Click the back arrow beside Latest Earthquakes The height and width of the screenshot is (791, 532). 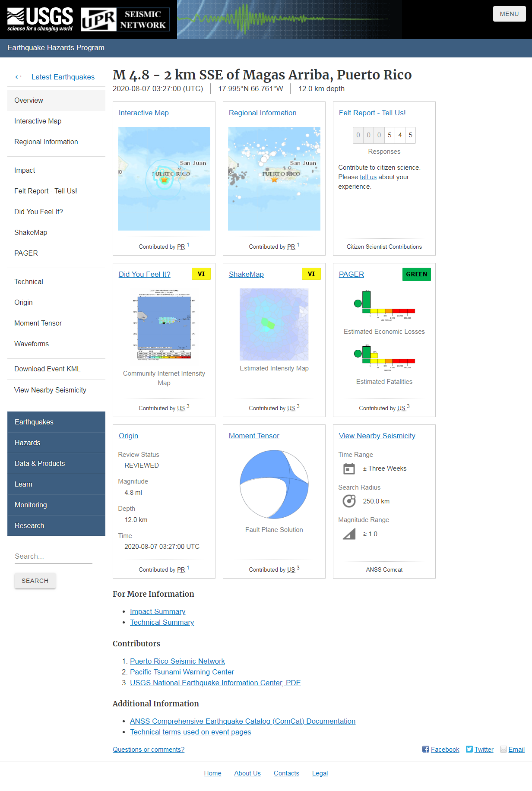click(x=18, y=77)
